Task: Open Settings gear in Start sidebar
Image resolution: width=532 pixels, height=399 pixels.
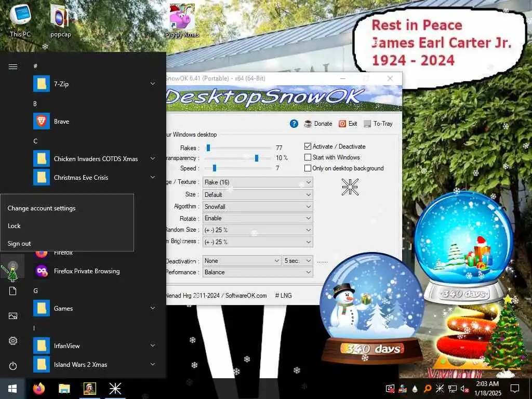Action: (12, 341)
